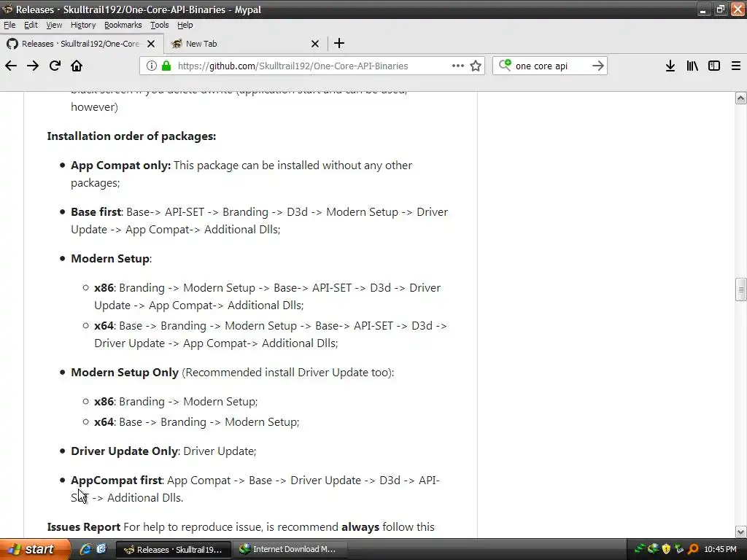Grab the vertical scrollbar thumb
Image resolution: width=747 pixels, height=560 pixels.
point(740,289)
